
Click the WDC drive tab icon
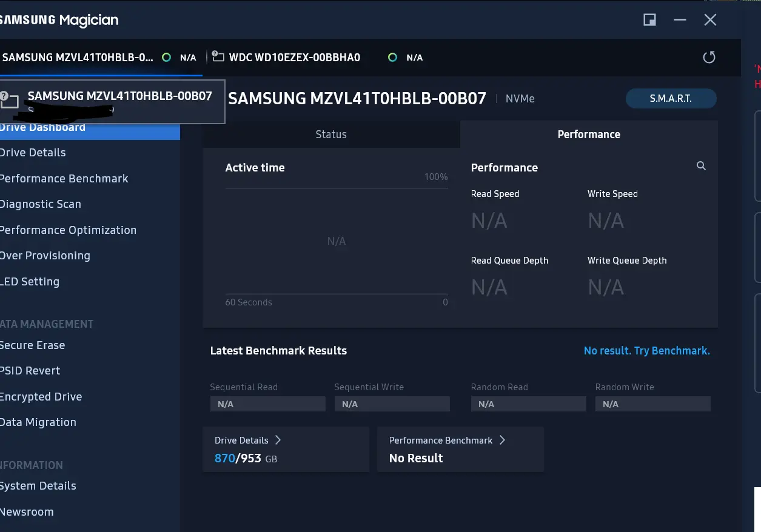point(218,57)
